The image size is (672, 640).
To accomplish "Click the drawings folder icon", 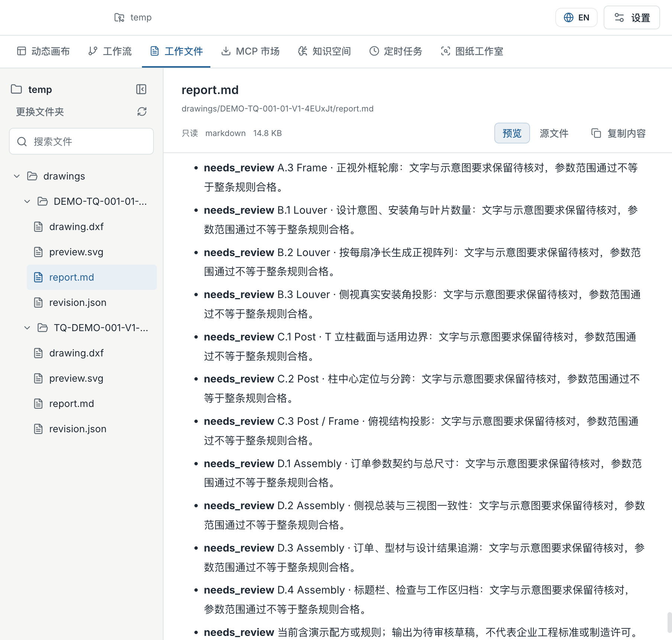I will 32,176.
